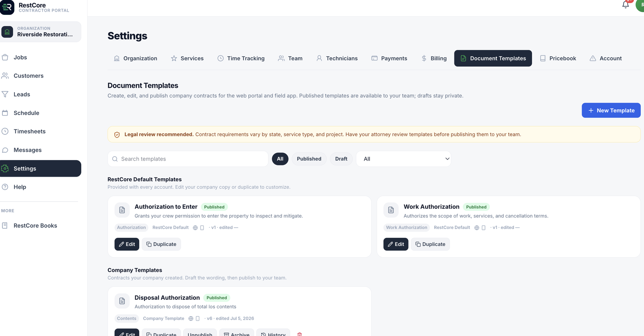Open Messages from the sidebar

41,150
